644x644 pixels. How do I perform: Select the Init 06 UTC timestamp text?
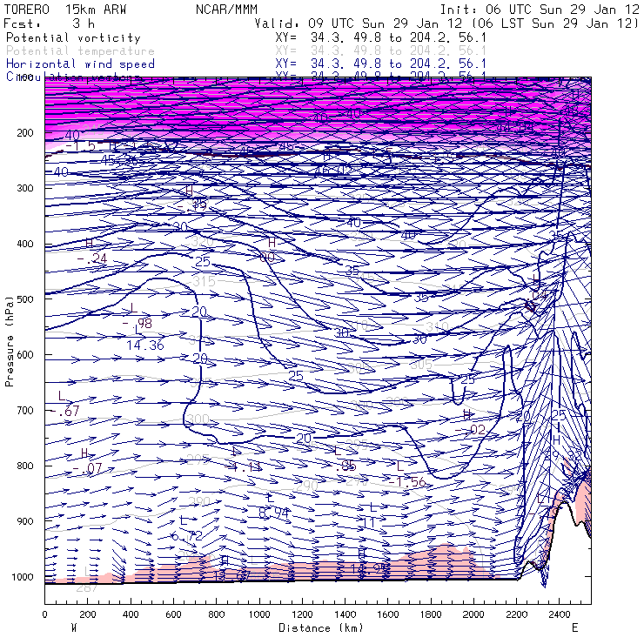pos(540,9)
